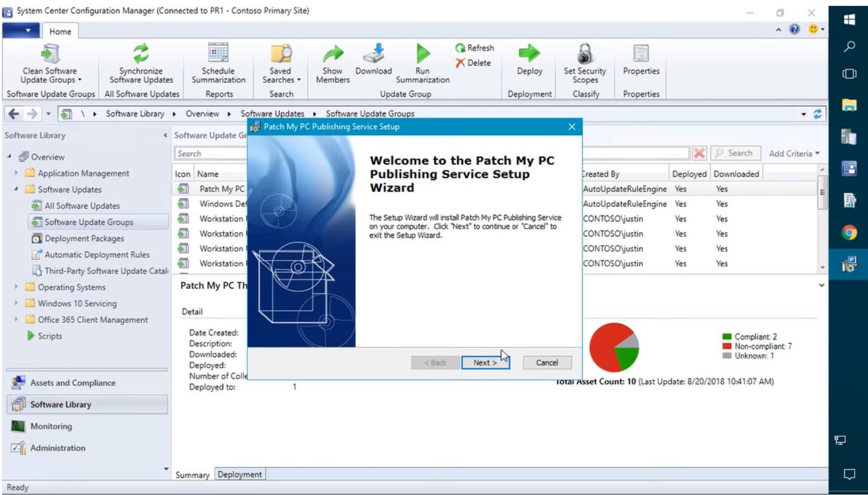Open the Add Criteria dropdown
Image resolution: width=868 pixels, height=495 pixels.
[794, 153]
